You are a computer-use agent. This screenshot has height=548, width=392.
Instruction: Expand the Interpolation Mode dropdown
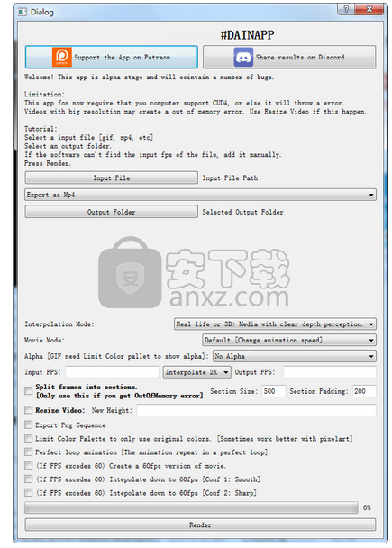275,324
